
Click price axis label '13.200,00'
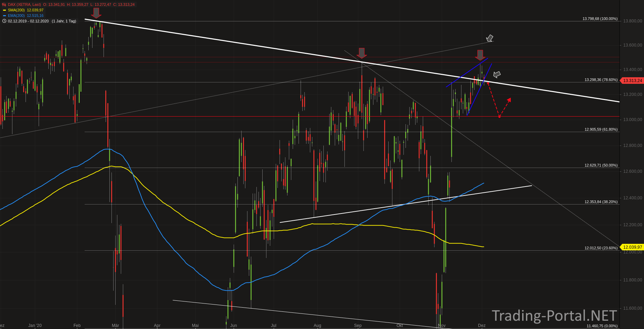[633, 94]
